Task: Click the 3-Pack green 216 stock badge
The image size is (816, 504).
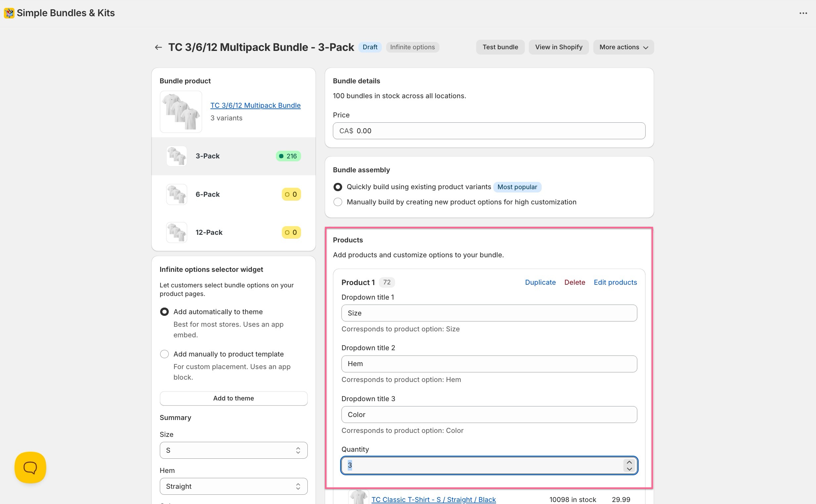Action: (289, 156)
